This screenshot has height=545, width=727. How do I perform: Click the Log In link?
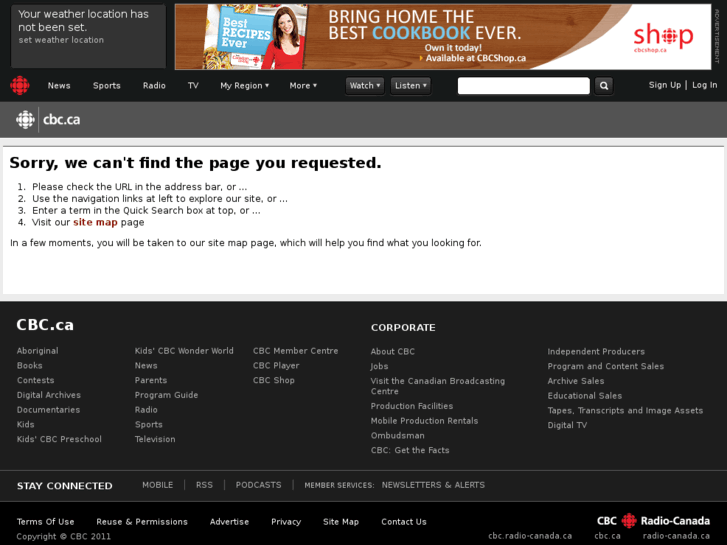(x=705, y=85)
